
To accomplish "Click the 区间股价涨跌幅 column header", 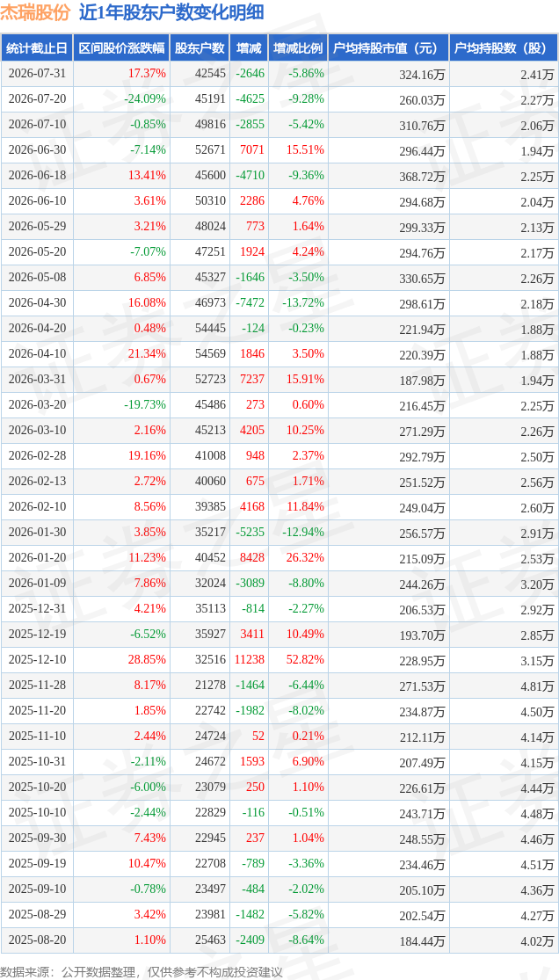I will click(x=121, y=48).
